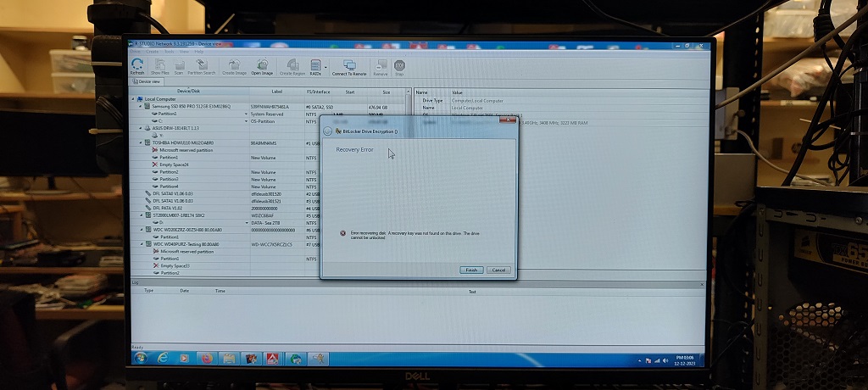The width and height of the screenshot is (868, 390).
Task: Select Partition4 under TOSHIBA
Action: 165,187
